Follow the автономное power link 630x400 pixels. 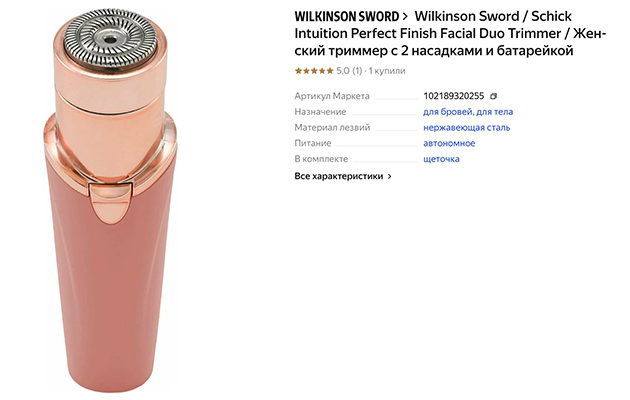[449, 143]
